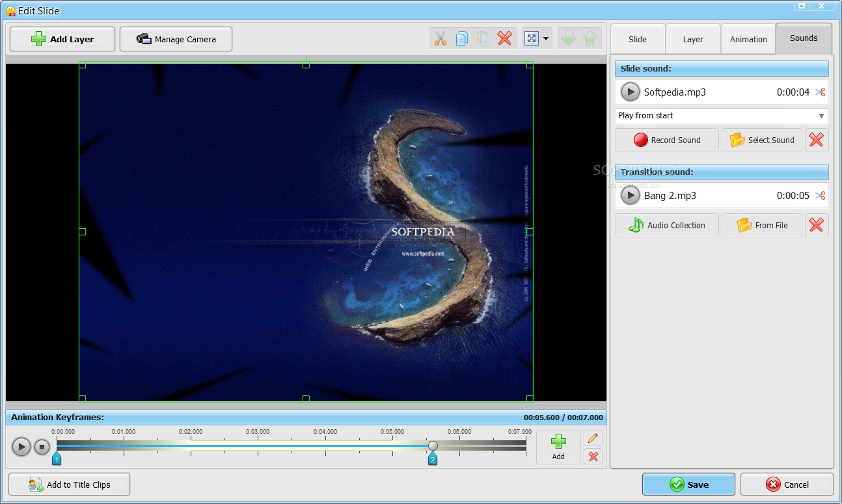The width and height of the screenshot is (842, 504).
Task: Stop the animation preview
Action: [42, 447]
